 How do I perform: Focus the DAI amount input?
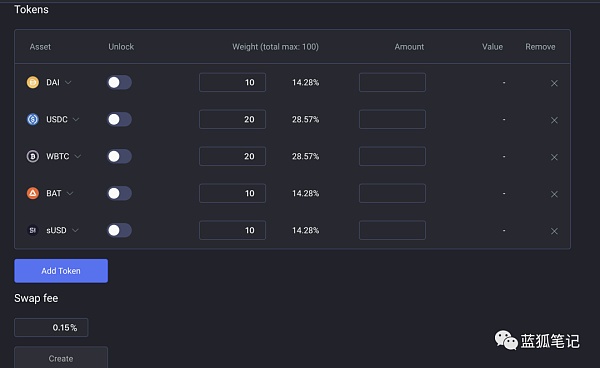(x=392, y=82)
